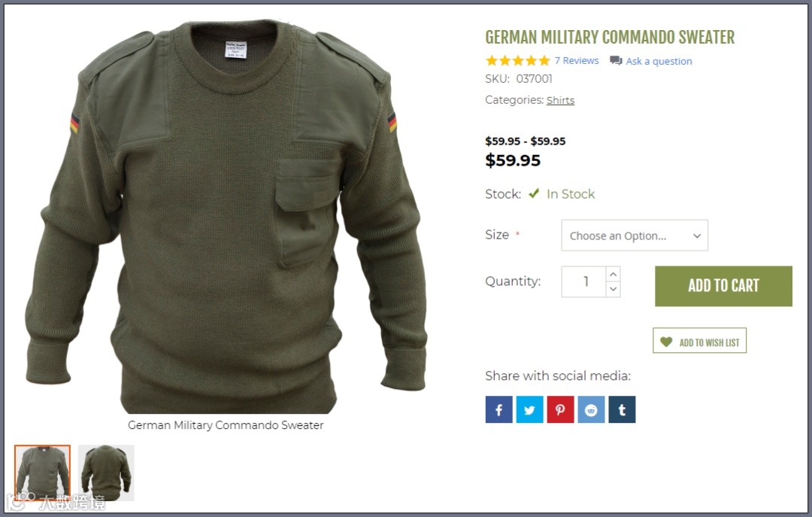Click the five-star rating icons
The image size is (812, 517).
pyautogui.click(x=517, y=61)
